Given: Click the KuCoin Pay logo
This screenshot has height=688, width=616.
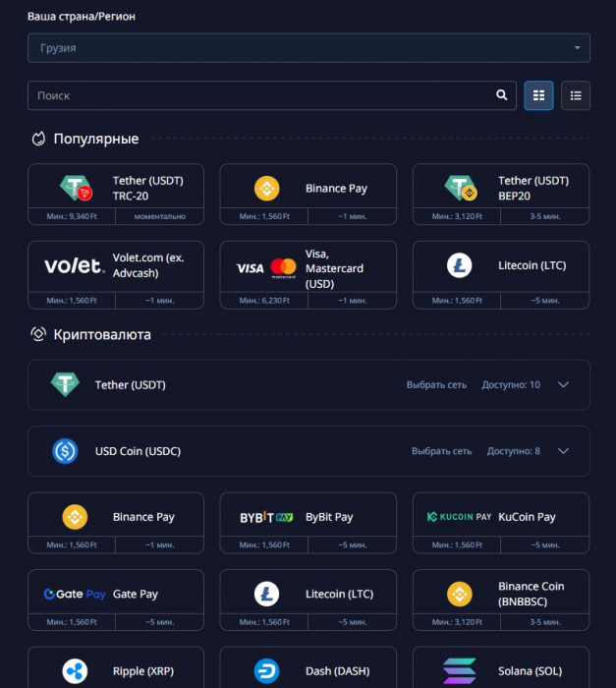Looking at the screenshot, I should pyautogui.click(x=459, y=517).
